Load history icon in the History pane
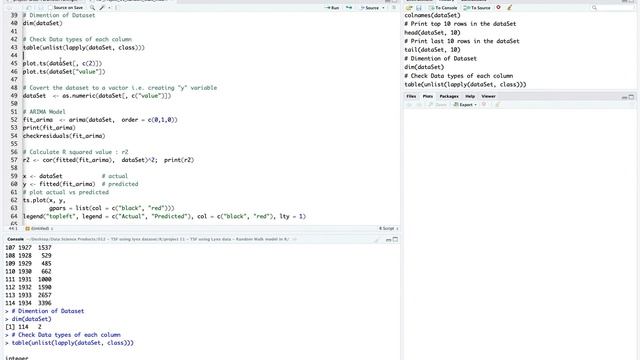Image resolution: width=640 pixels, height=360 pixels. click(x=409, y=8)
